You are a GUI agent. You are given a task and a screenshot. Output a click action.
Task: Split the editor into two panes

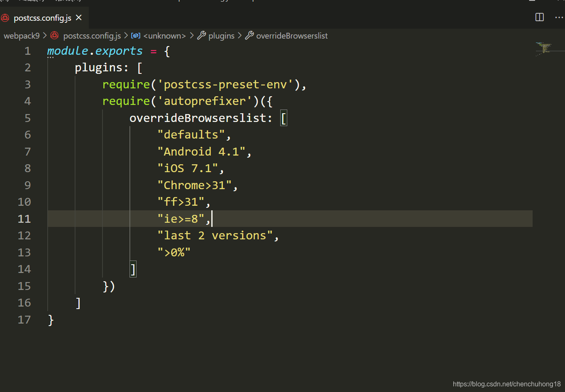coord(539,17)
